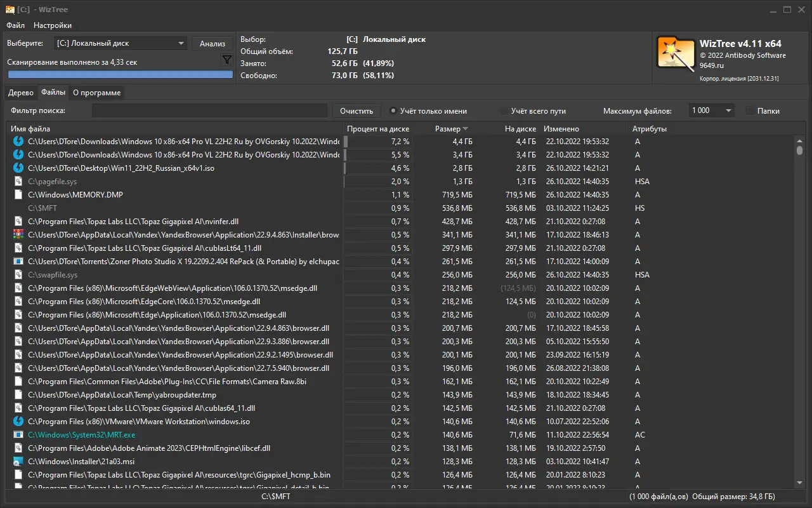This screenshot has width=812, height=508.
Task: Click icon of Camera Raw.8bi row
Action: tap(18, 382)
